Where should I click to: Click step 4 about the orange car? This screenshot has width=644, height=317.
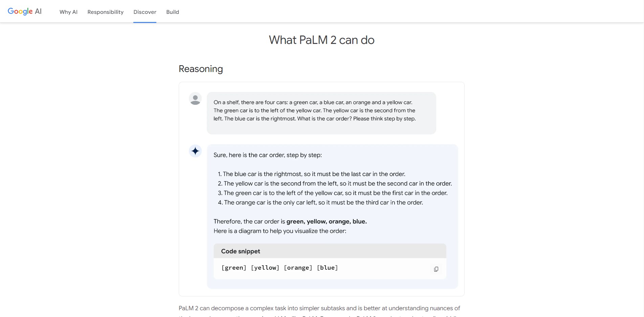click(320, 202)
